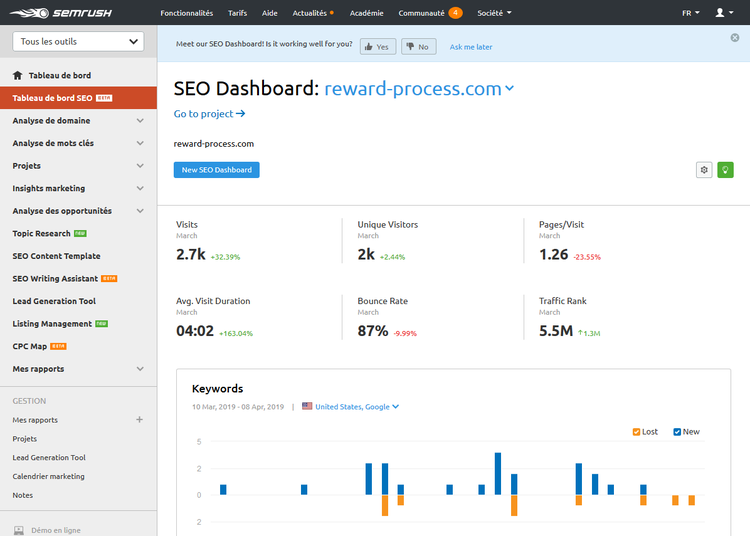Open the FR language dropdown
Viewport: 750px width, 536px height.
691,13
